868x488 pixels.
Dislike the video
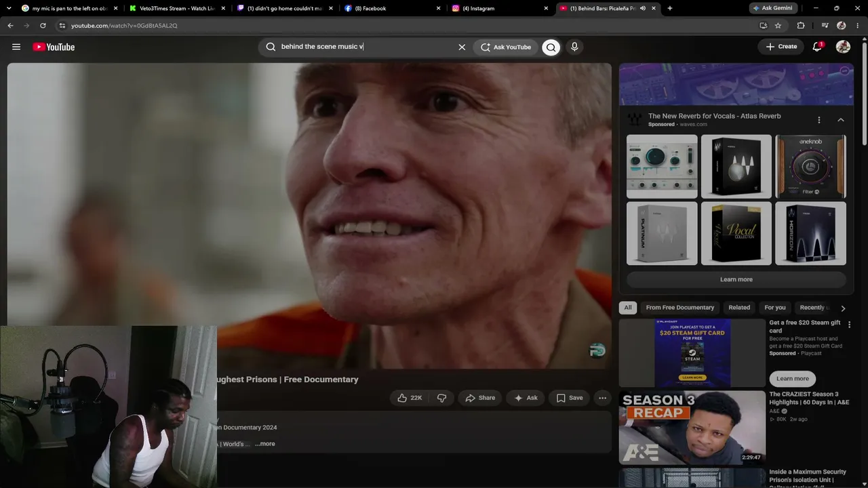441,398
